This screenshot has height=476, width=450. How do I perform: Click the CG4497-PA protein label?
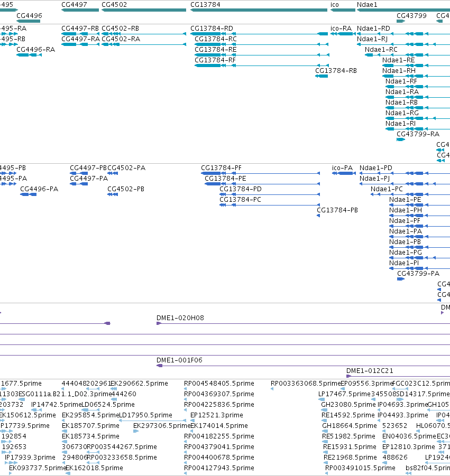(x=89, y=178)
